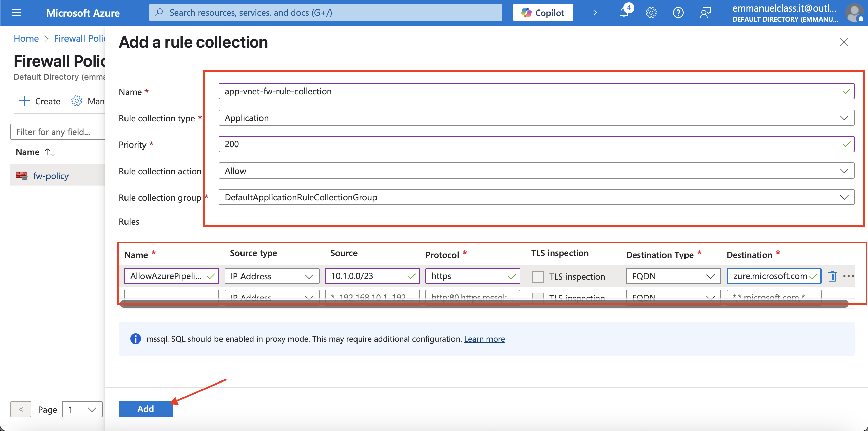Click the Add button
Viewport: 868px width, 431px height.
click(x=146, y=409)
